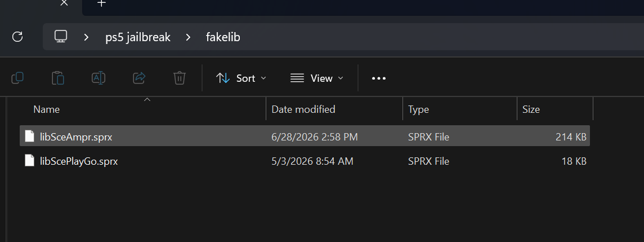This screenshot has height=242, width=644.
Task: Open the Sort dropdown menu
Action: point(241,78)
